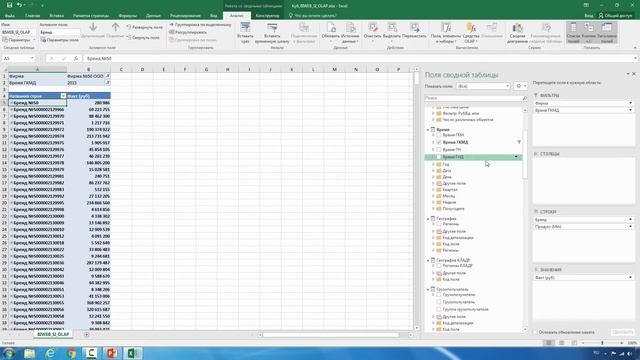Image resolution: width=640 pixels, height=360 pixels.
Task: Collapse the Время dimension group
Action: pos(428,130)
